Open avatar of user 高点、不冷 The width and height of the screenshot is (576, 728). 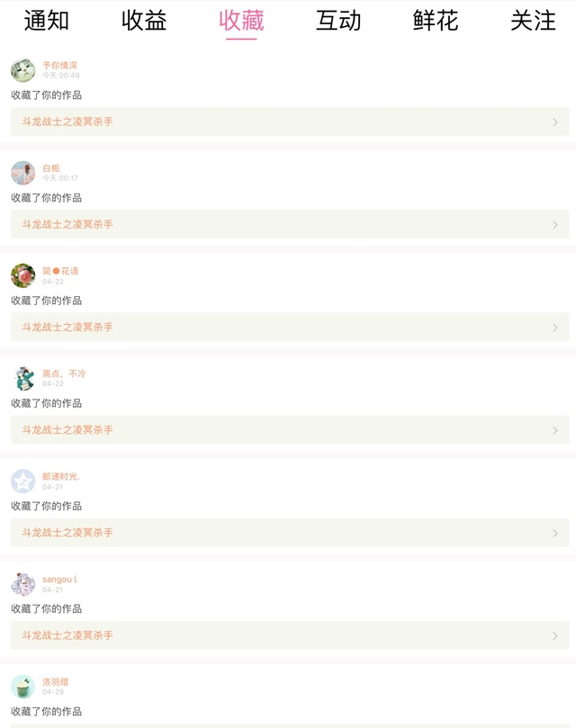(23, 378)
